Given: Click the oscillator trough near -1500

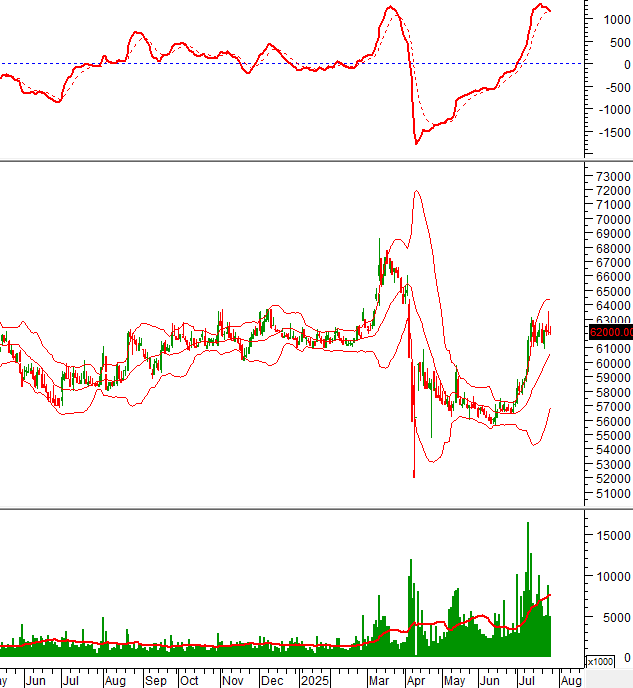Looking at the screenshot, I should [416, 142].
